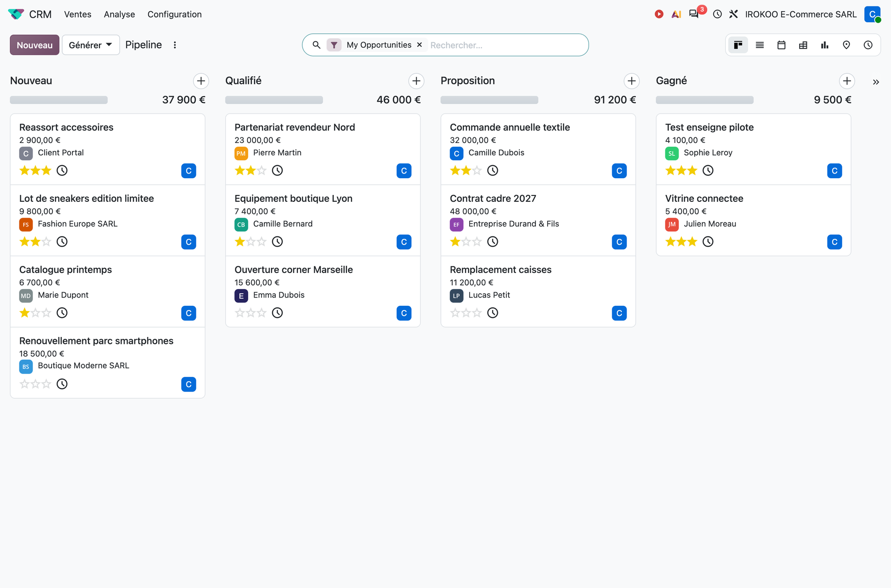This screenshot has height=588, width=891.
Task: Open activity clock on Reassort accessoires card
Action: pyautogui.click(x=62, y=170)
